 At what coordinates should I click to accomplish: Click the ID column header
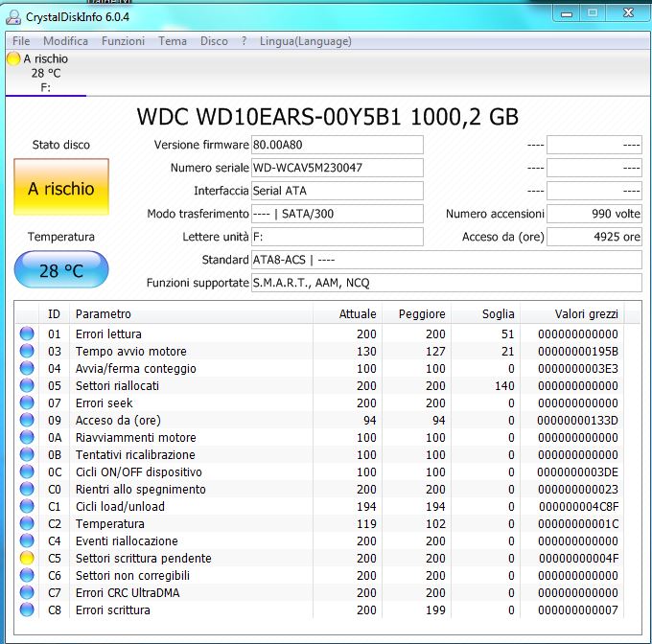[x=54, y=313]
